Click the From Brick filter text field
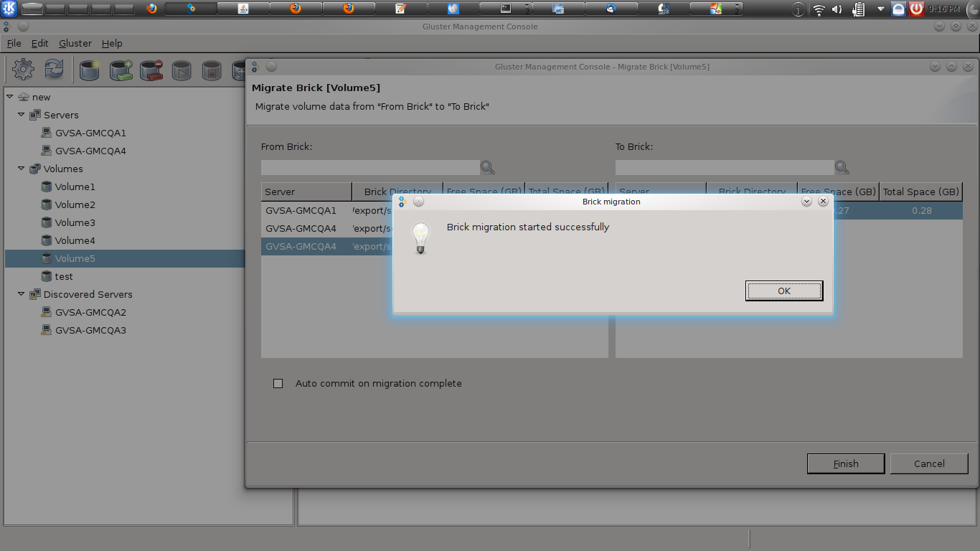 [369, 168]
